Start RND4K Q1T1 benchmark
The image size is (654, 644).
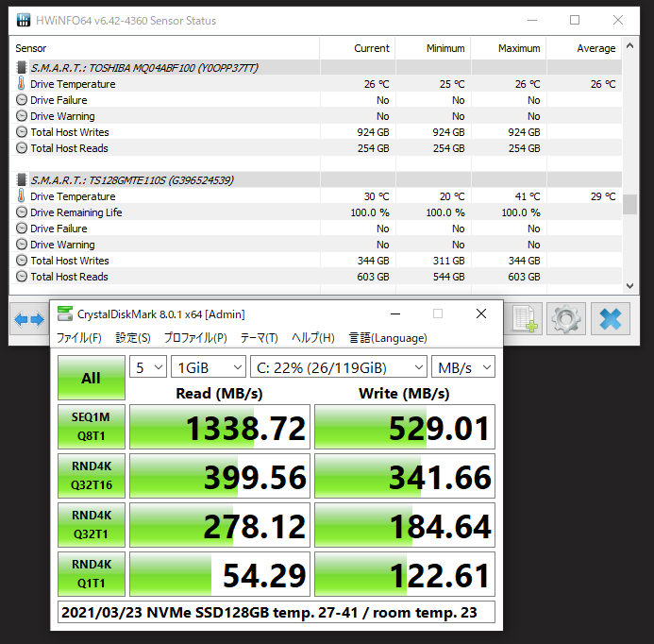[x=92, y=574]
